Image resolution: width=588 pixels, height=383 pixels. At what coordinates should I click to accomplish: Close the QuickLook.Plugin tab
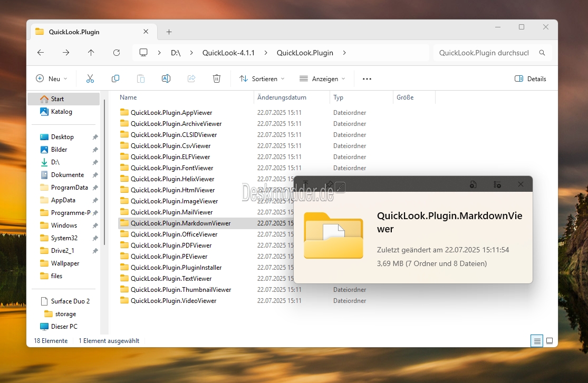[x=146, y=32]
